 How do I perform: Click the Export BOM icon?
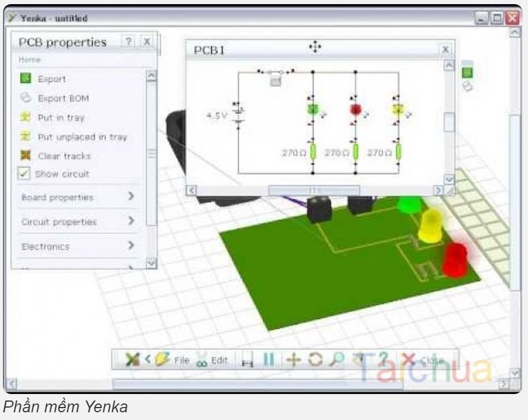[25, 98]
